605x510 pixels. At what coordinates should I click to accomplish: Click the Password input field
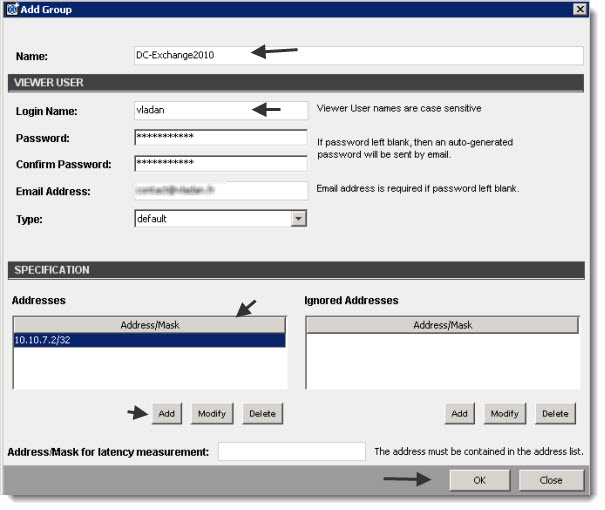[x=220, y=137]
